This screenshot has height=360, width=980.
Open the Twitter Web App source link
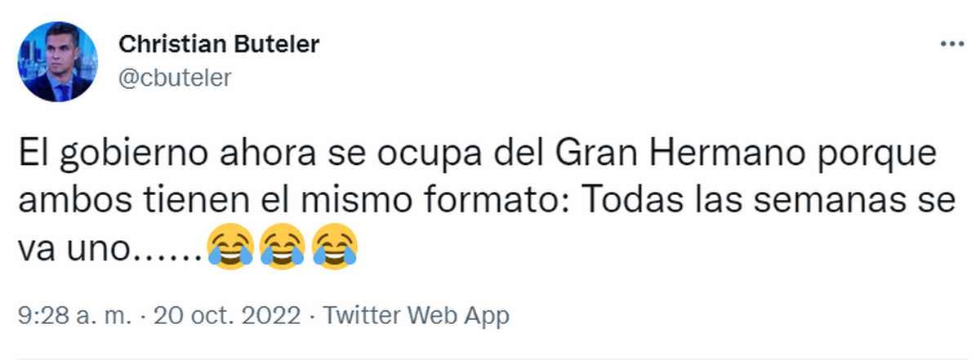(416, 316)
